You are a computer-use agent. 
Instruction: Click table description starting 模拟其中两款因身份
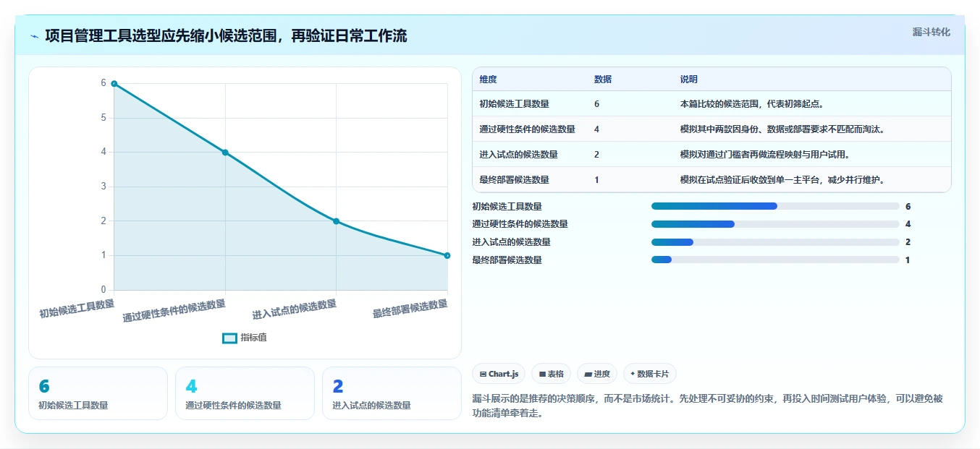click(x=782, y=129)
